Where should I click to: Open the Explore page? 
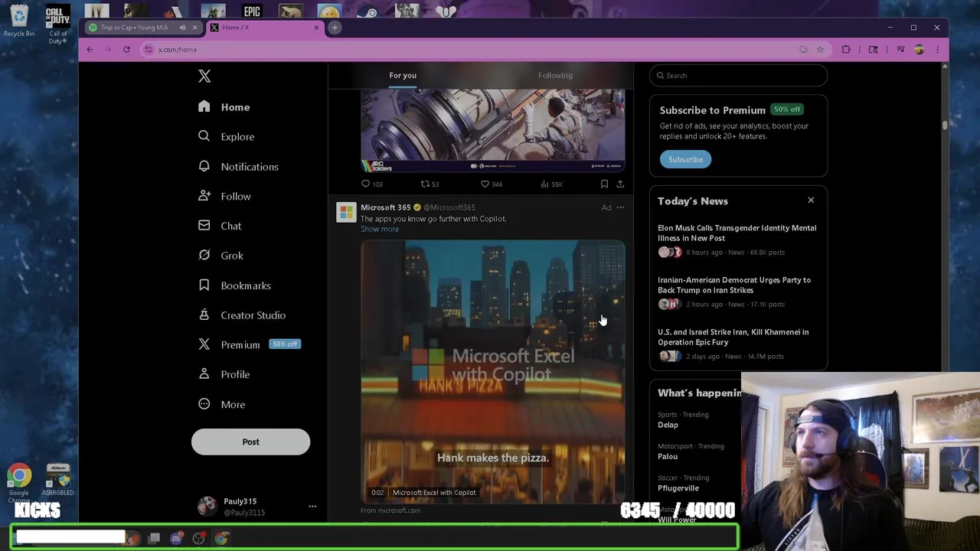[226, 136]
